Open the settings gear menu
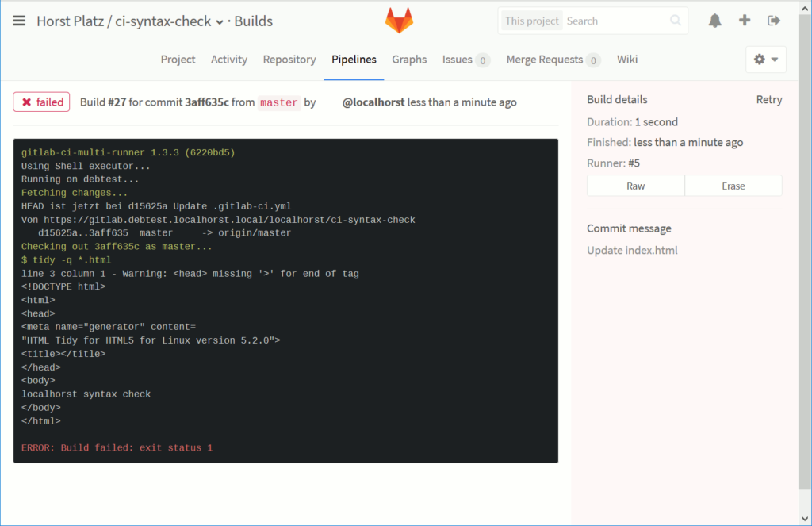The width and height of the screenshot is (812, 526). [759, 59]
